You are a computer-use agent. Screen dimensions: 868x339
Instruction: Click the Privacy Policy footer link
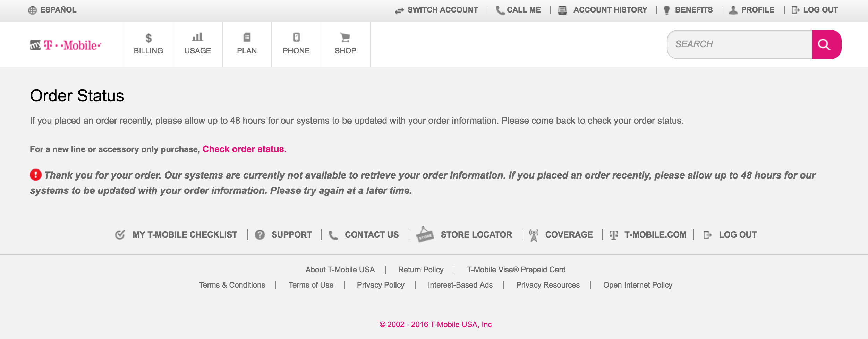381,285
